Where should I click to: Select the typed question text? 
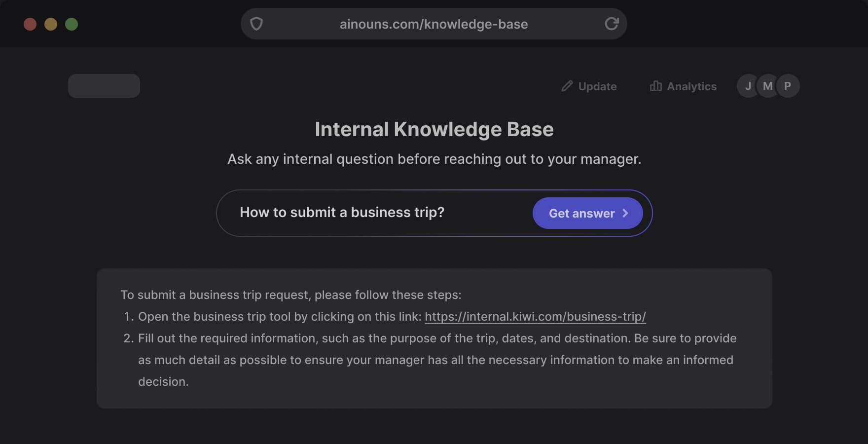pos(342,212)
